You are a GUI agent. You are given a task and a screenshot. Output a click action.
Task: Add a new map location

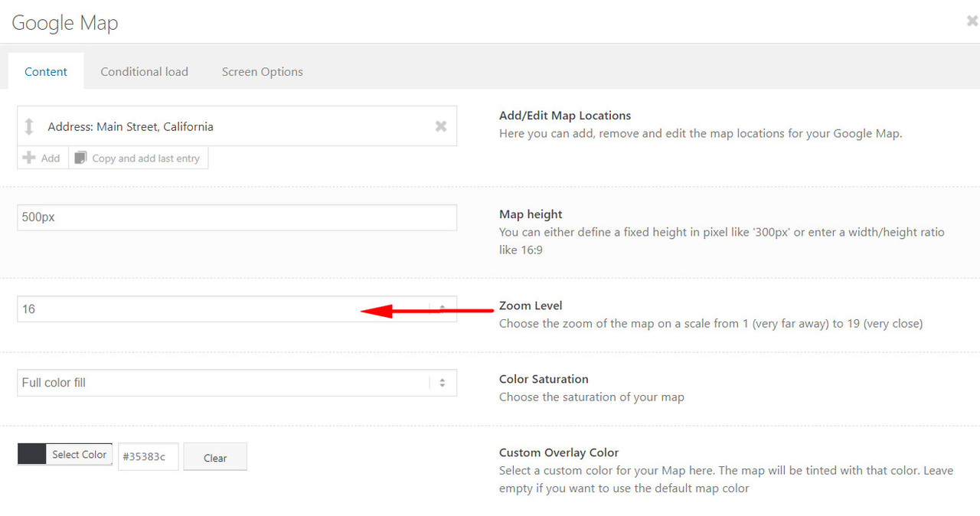(42, 158)
